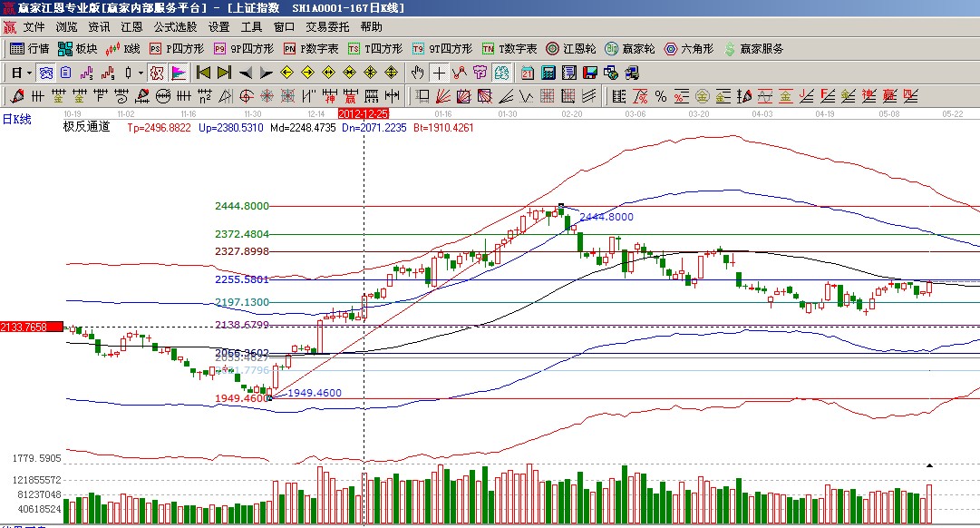Toggle the highlighted blue chart-mode button
Screen dimensions: 980x528
pyautogui.click(x=44, y=73)
